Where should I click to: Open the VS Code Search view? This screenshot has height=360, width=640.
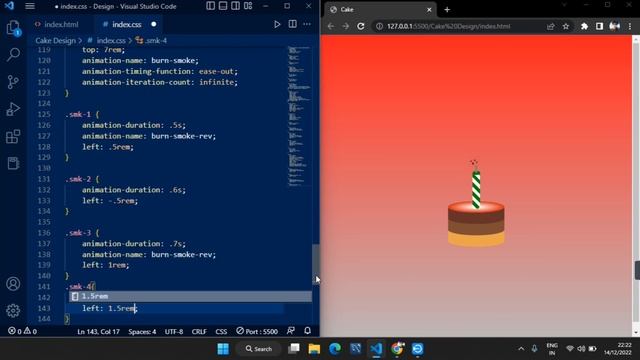coord(13,54)
